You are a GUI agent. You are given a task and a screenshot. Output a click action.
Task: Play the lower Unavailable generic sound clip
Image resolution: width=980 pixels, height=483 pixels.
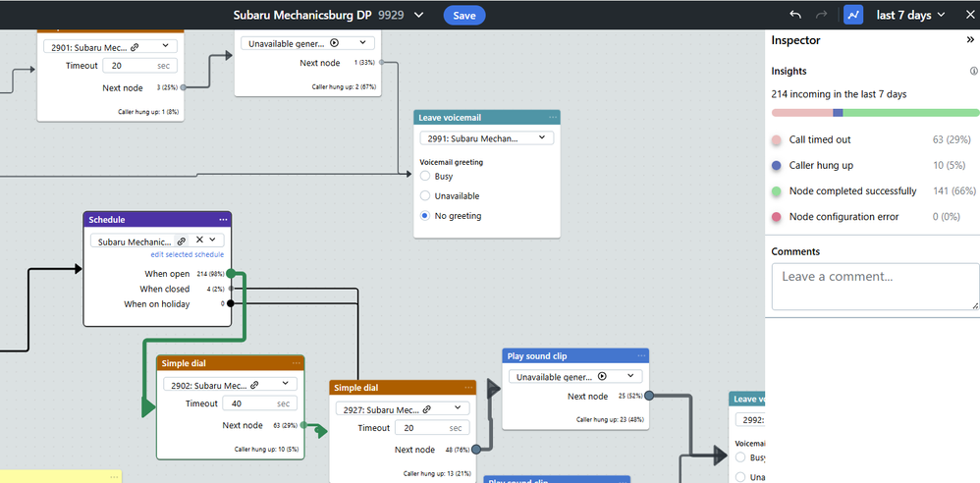click(602, 376)
